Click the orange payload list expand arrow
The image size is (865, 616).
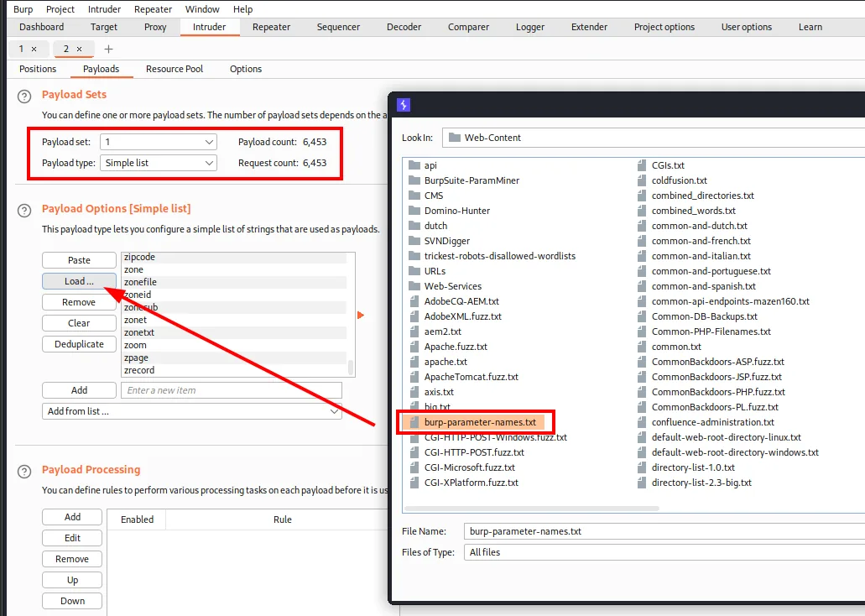(361, 316)
